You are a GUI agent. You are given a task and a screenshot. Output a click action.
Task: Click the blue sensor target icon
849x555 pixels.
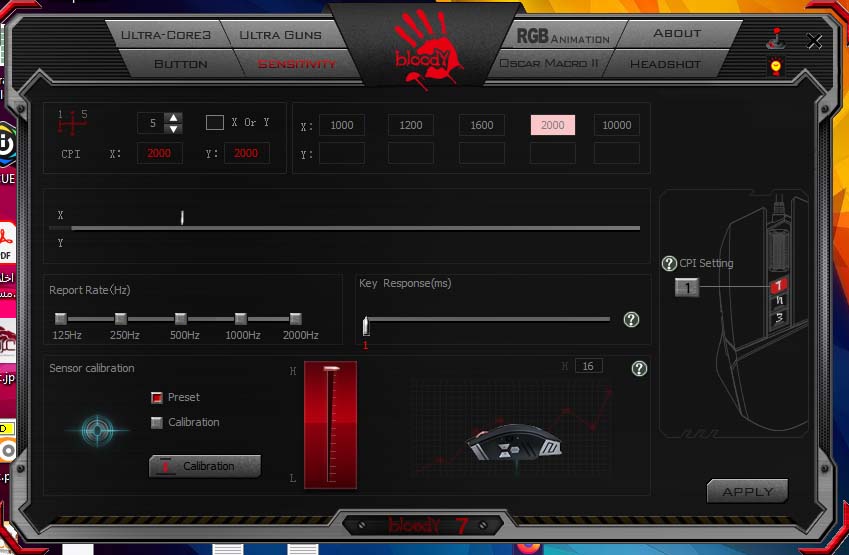pos(96,431)
